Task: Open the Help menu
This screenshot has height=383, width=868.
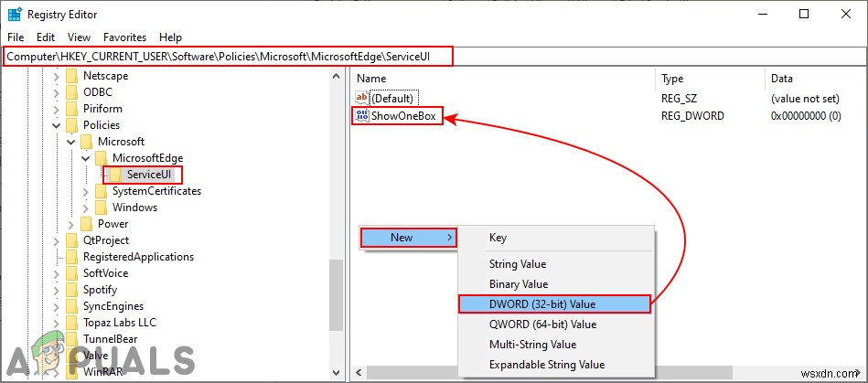Action: click(170, 37)
